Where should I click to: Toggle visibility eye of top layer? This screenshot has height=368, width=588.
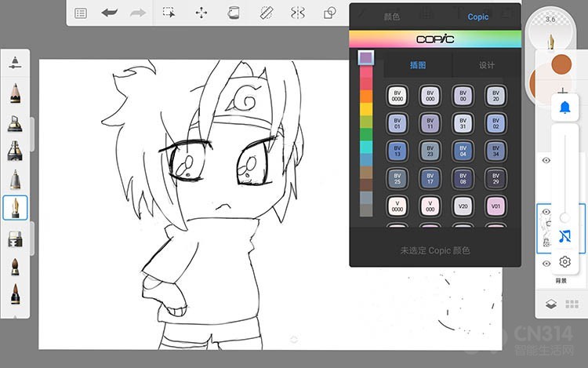click(546, 161)
